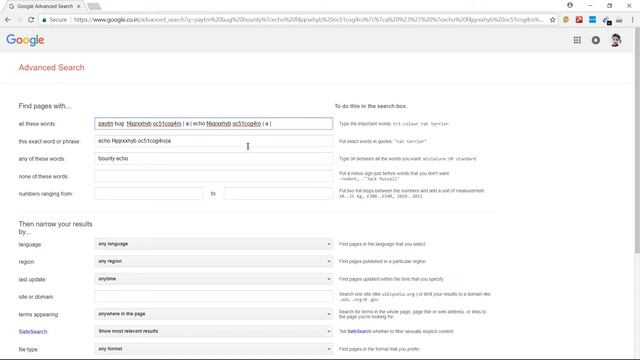The width and height of the screenshot is (640, 360).
Task: Click the 'Find pages with...' heading
Action: [44, 106]
